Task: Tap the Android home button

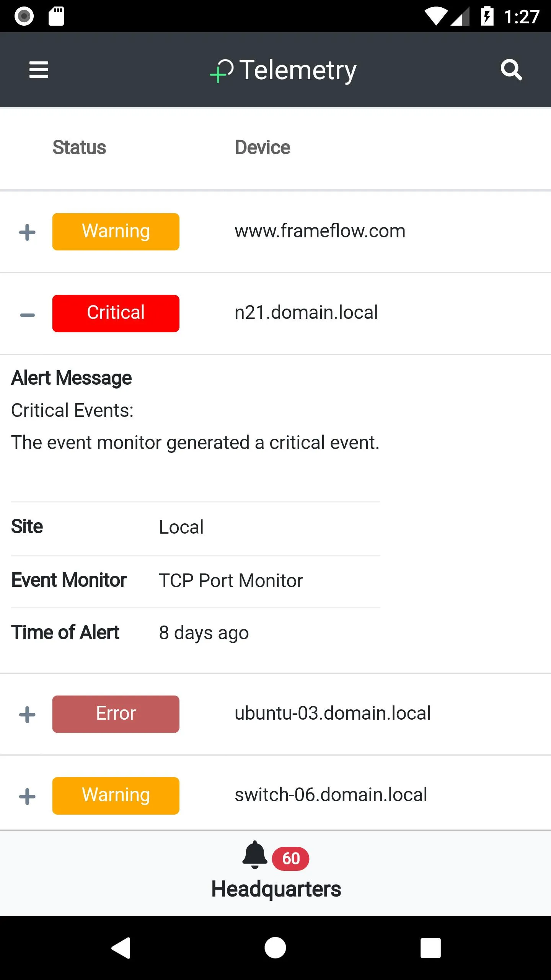Action: point(275,948)
